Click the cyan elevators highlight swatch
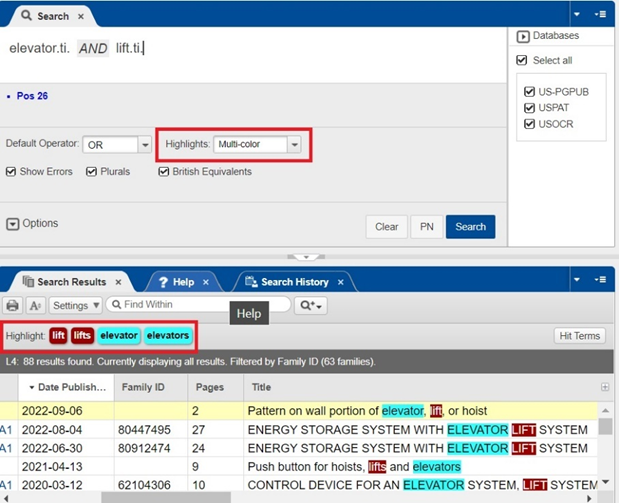 click(x=168, y=336)
